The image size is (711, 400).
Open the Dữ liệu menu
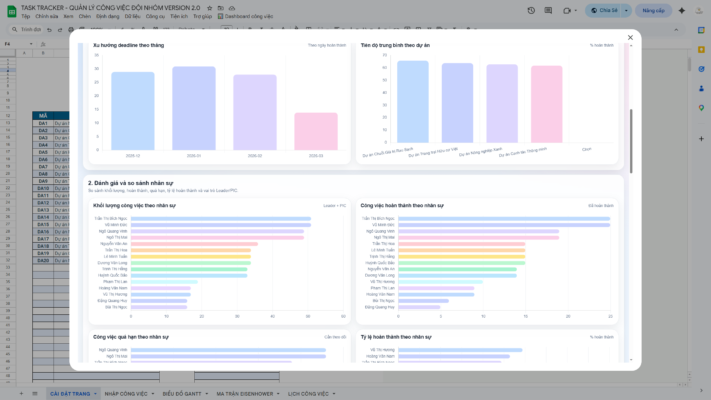tap(132, 16)
